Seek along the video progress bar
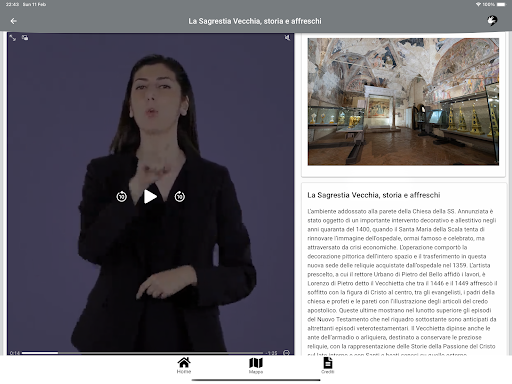This screenshot has width=512, height=384. (x=142, y=353)
